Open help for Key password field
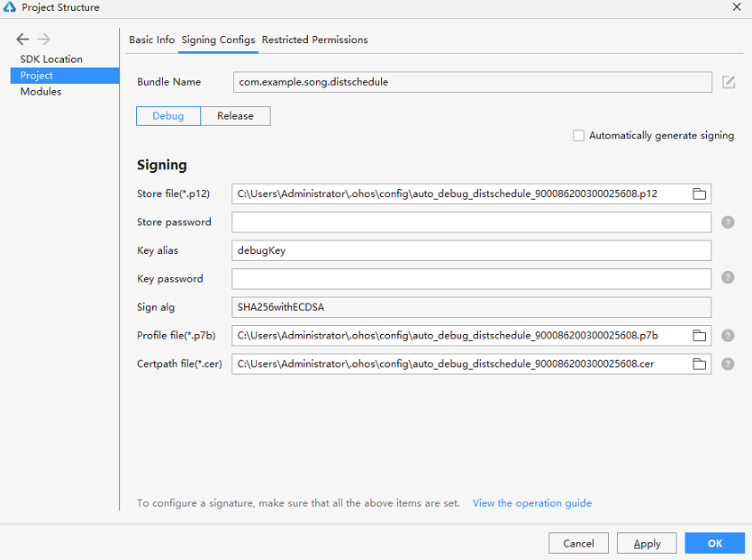Image resolution: width=752 pixels, height=560 pixels. tap(728, 277)
